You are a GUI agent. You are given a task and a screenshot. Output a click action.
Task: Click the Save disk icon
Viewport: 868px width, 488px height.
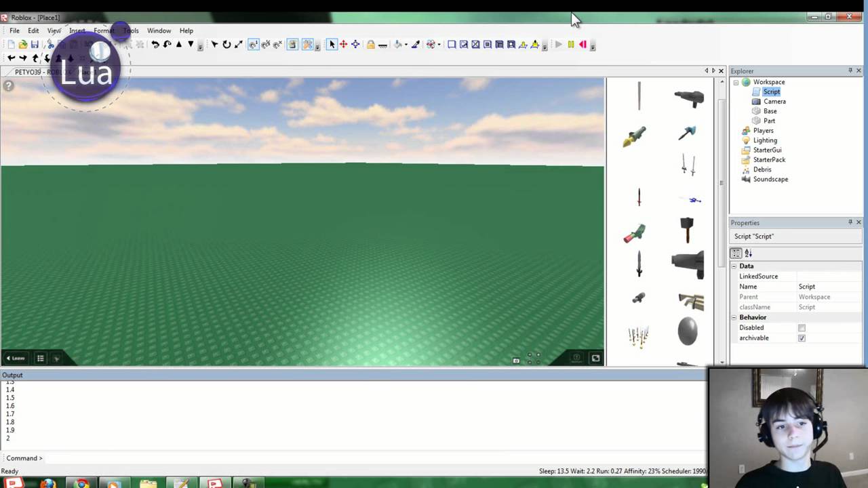(35, 45)
